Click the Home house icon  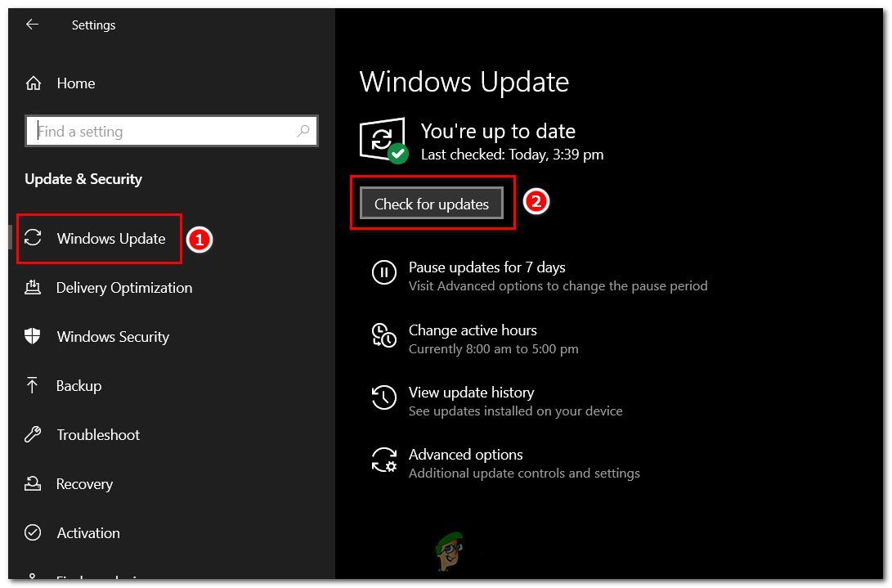point(33,83)
